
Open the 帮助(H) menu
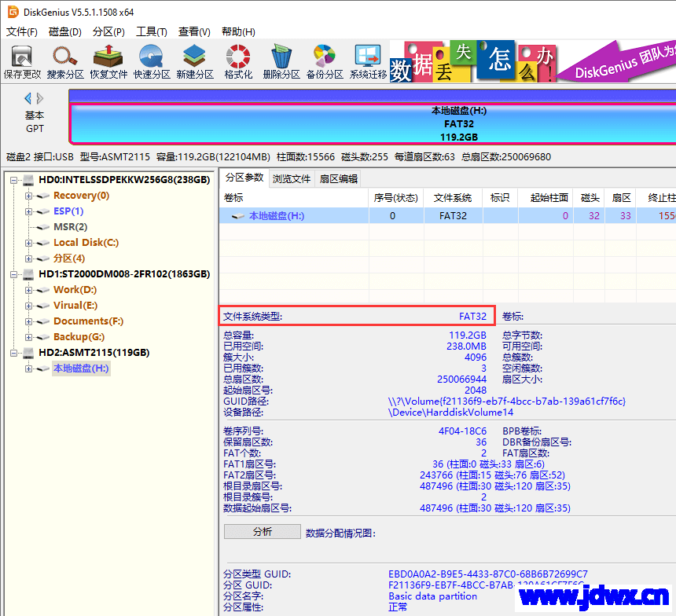click(238, 32)
